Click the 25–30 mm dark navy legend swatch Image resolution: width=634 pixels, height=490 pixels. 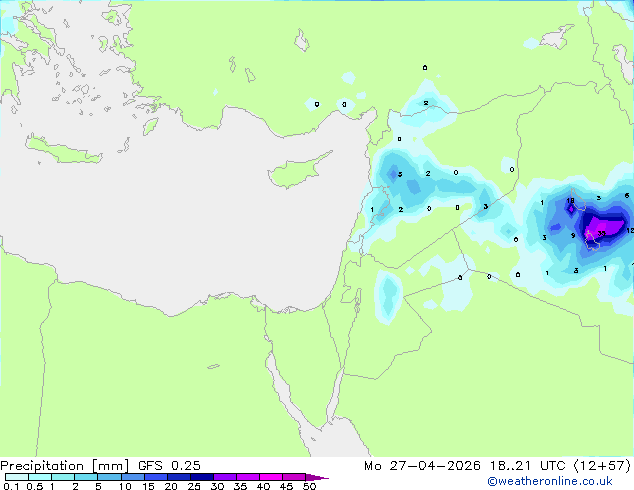(x=202, y=477)
